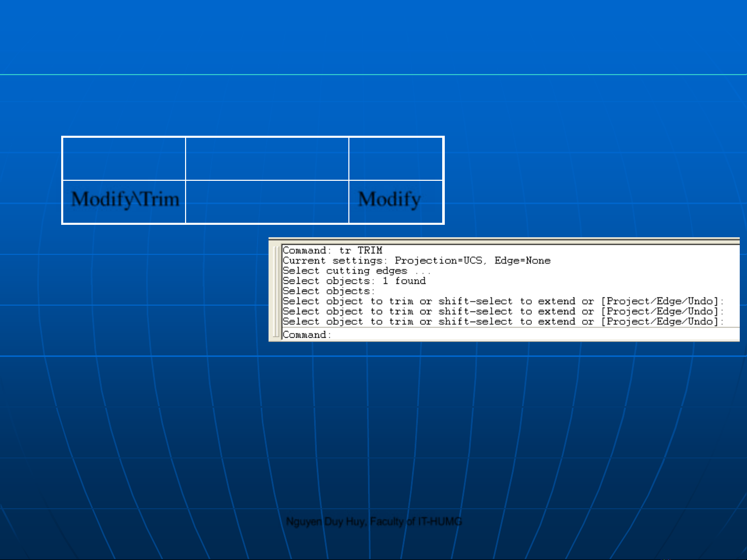Image resolution: width=747 pixels, height=560 pixels.
Task: Click the Projection=UCS setting text
Action: pyautogui.click(x=438, y=261)
